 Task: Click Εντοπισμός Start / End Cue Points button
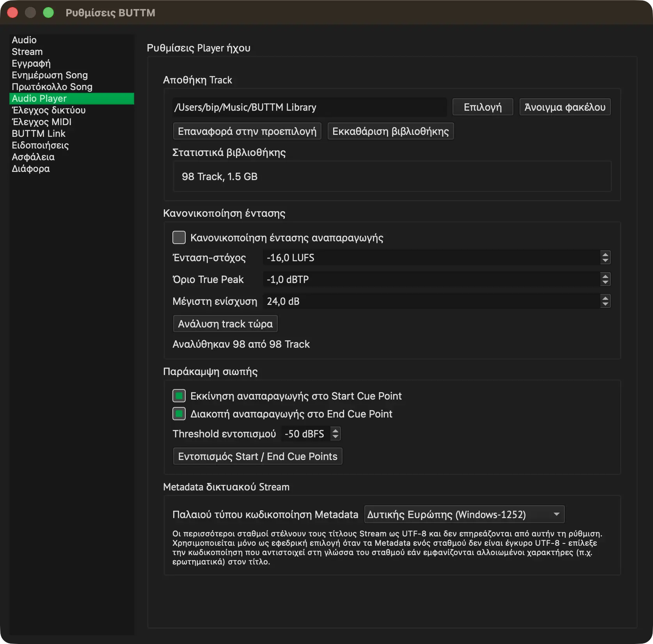click(x=258, y=456)
